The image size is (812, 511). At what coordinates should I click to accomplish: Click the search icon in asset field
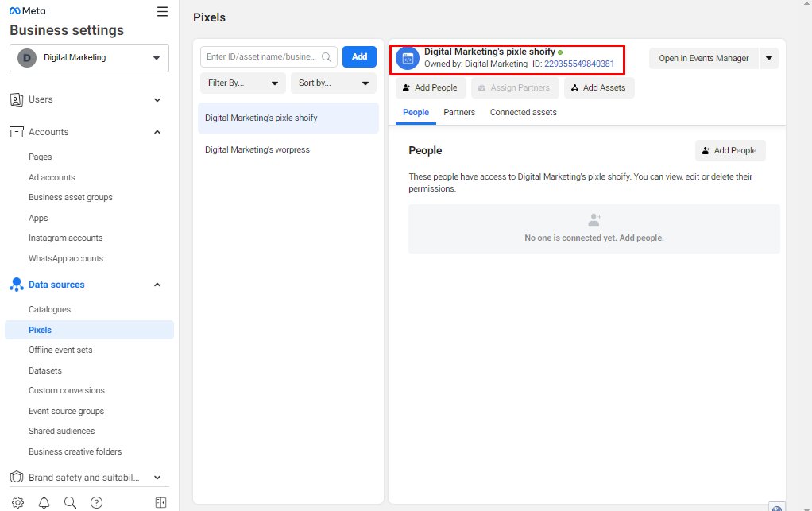[327, 57]
